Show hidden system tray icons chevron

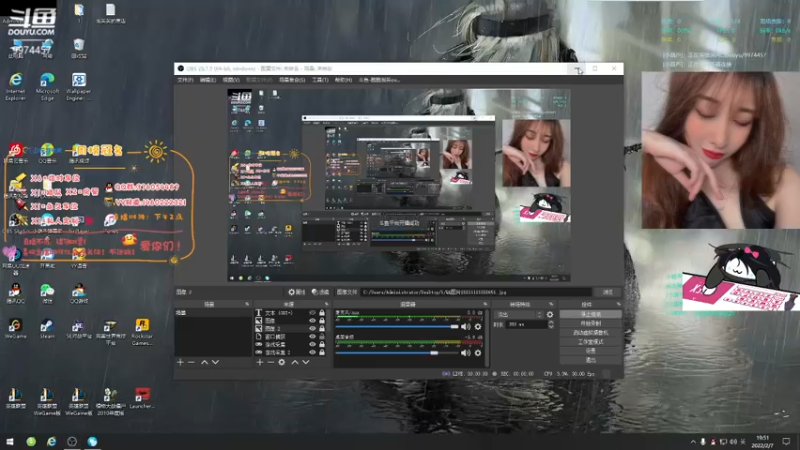693,442
